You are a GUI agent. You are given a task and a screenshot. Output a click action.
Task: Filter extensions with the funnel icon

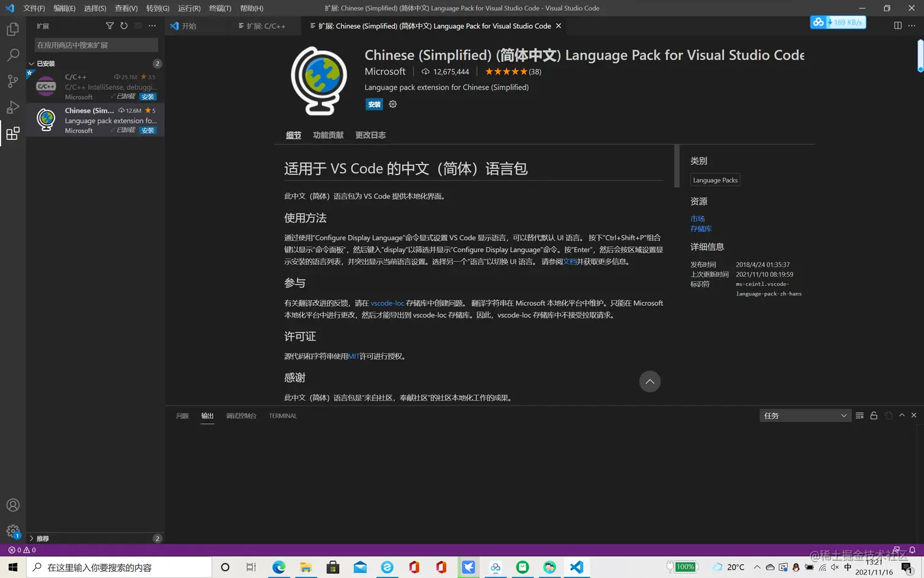(x=109, y=26)
